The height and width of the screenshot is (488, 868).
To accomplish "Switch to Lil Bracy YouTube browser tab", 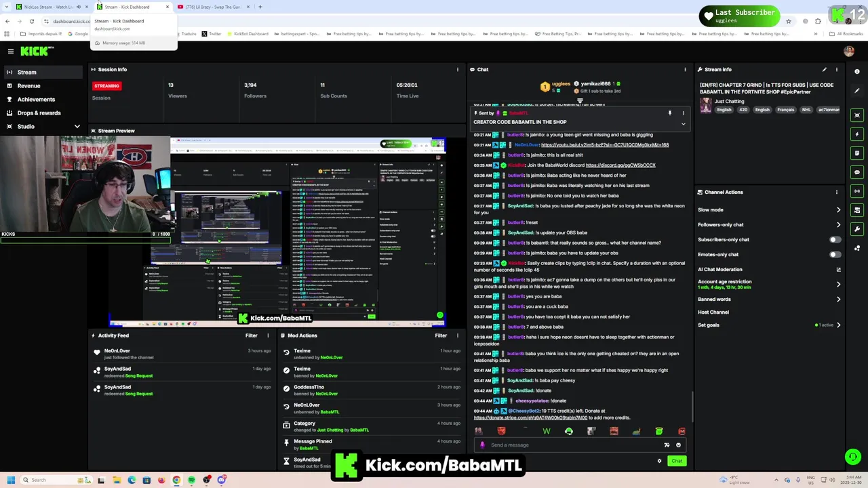I will [x=214, y=7].
